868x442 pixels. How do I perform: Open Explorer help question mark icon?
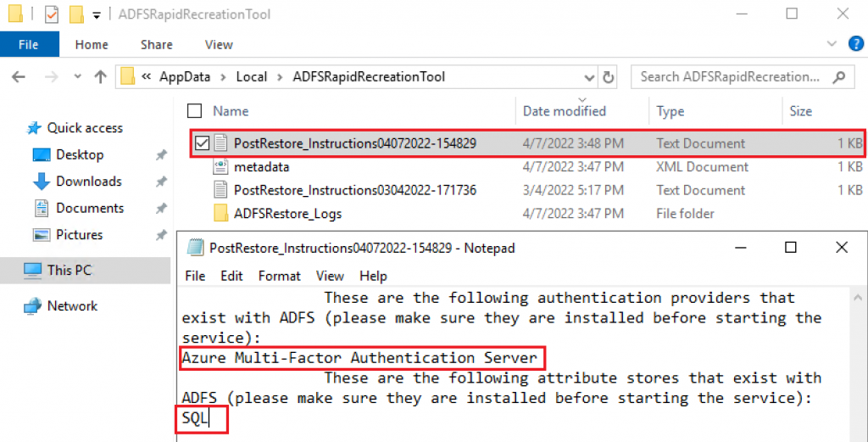856,44
